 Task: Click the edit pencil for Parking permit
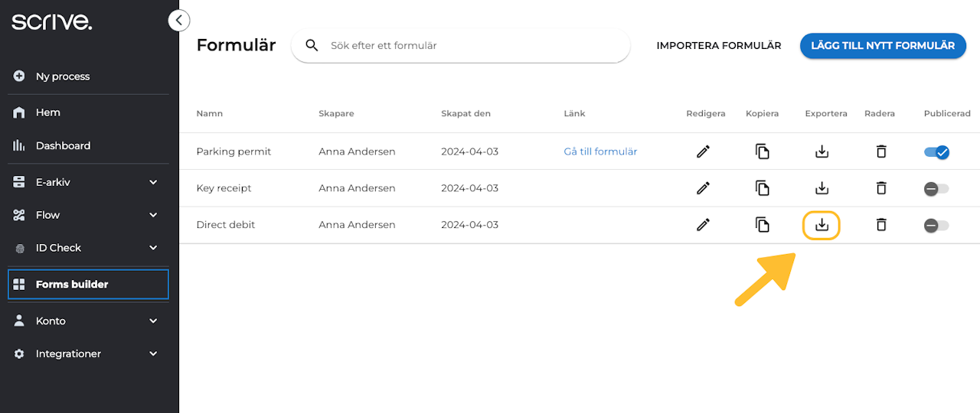(703, 151)
